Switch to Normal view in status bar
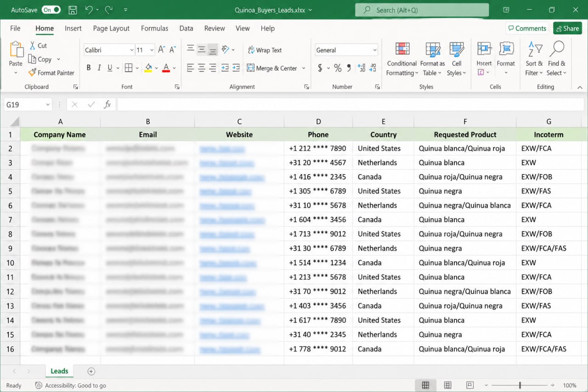This screenshot has height=392, width=588. (425, 385)
